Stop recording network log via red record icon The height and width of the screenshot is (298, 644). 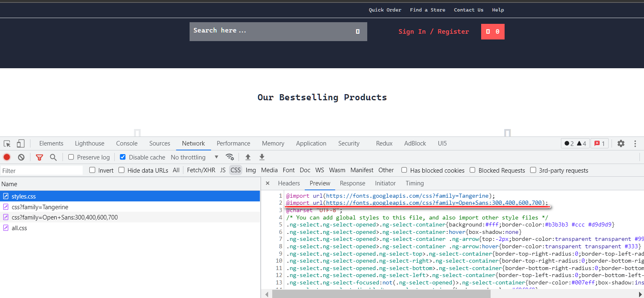tap(7, 157)
